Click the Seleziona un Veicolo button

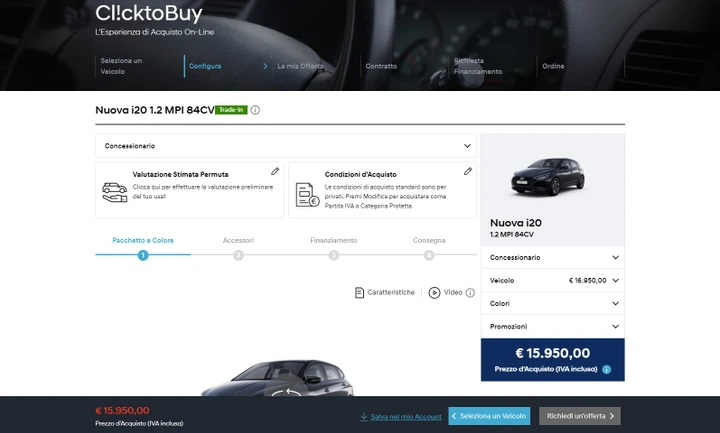click(489, 416)
